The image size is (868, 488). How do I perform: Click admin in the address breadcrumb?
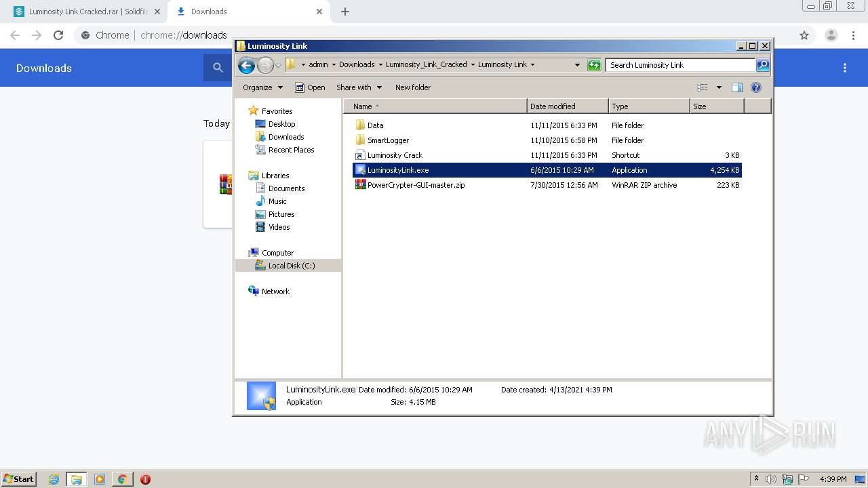[318, 65]
